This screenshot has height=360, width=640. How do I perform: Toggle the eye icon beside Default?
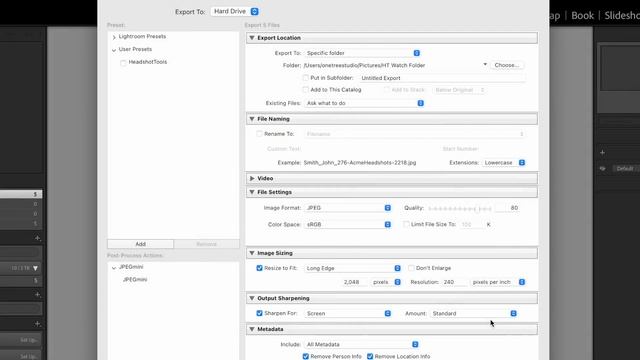[x=602, y=169]
